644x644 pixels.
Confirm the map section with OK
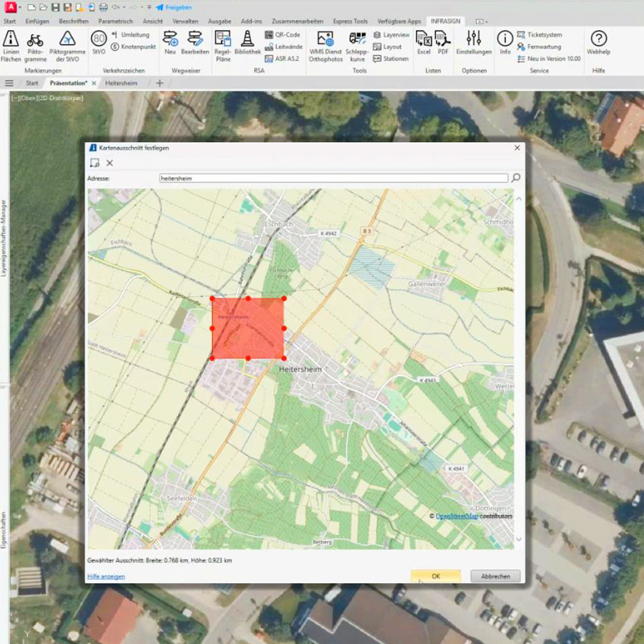tap(435, 576)
